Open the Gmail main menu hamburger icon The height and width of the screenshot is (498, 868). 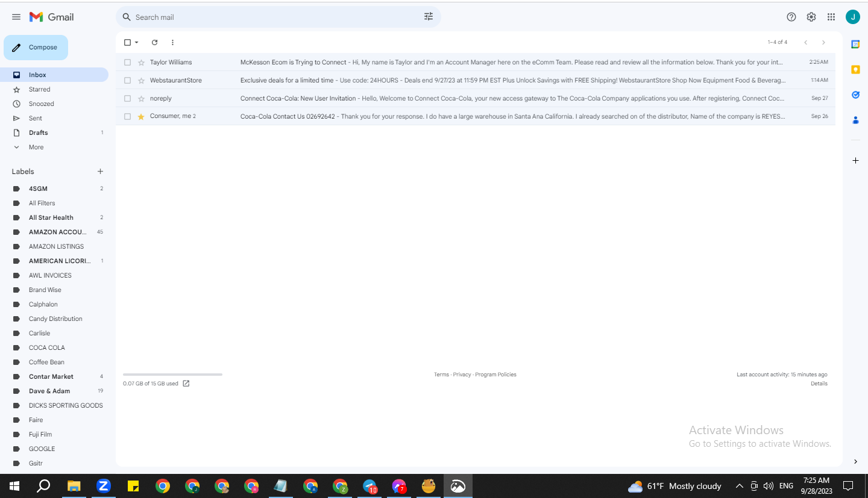tap(16, 17)
